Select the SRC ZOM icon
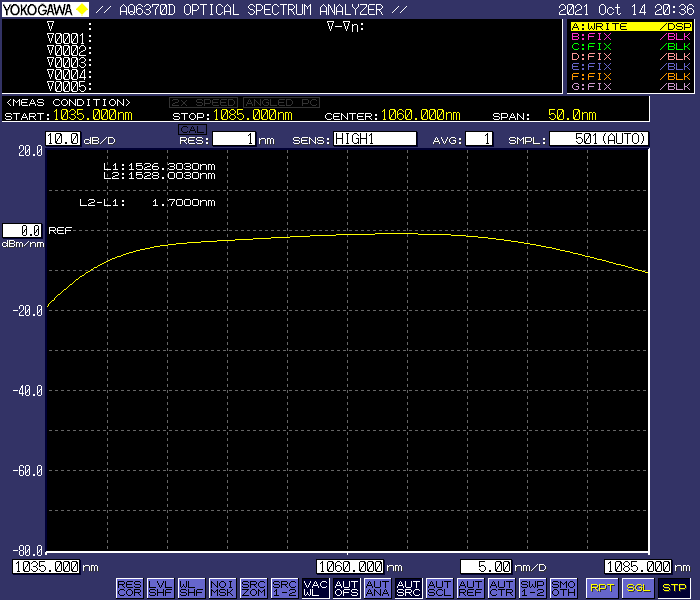 pyautogui.click(x=253, y=587)
